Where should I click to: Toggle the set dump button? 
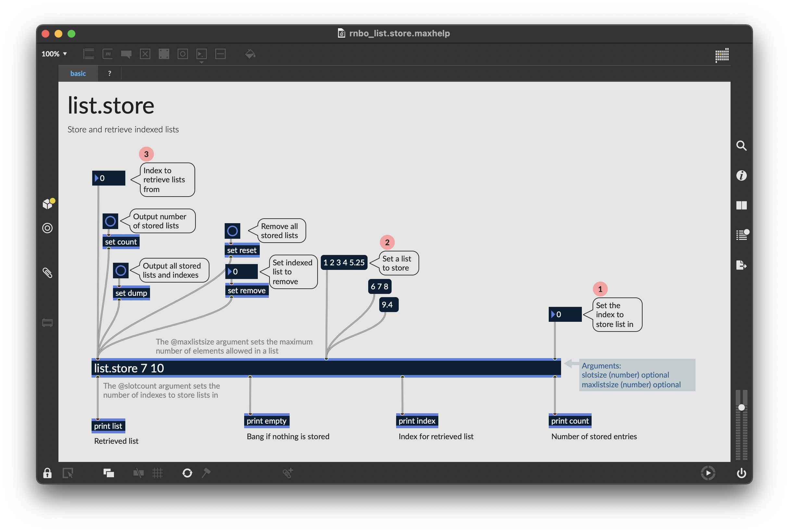(x=130, y=291)
